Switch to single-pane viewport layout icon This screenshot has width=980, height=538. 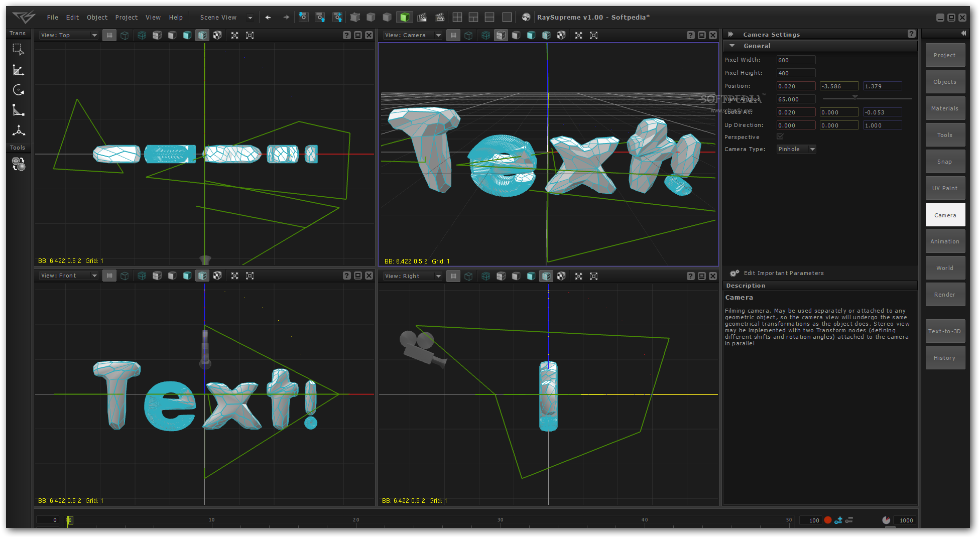point(507,18)
